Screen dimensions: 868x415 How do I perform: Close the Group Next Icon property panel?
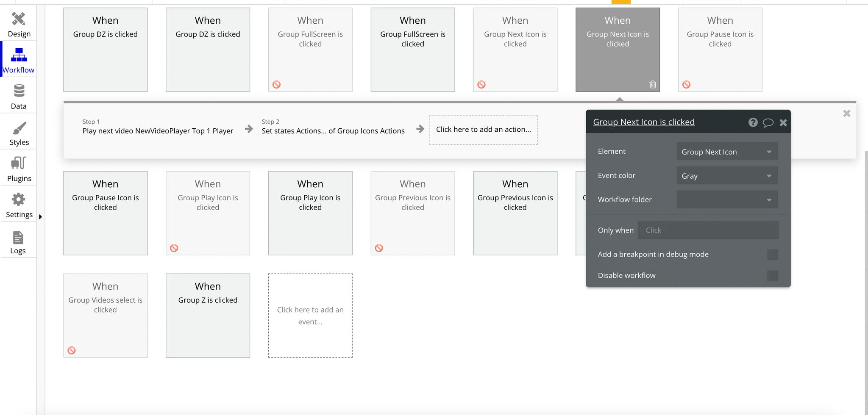tap(783, 122)
